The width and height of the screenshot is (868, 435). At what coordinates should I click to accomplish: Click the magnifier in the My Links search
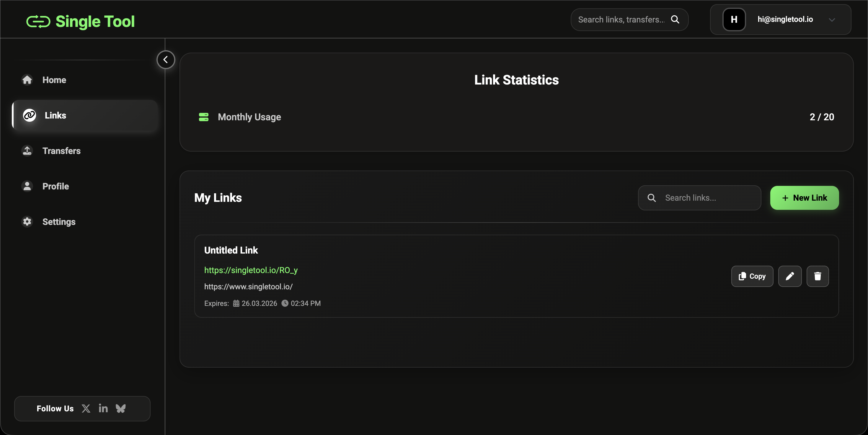coord(652,198)
